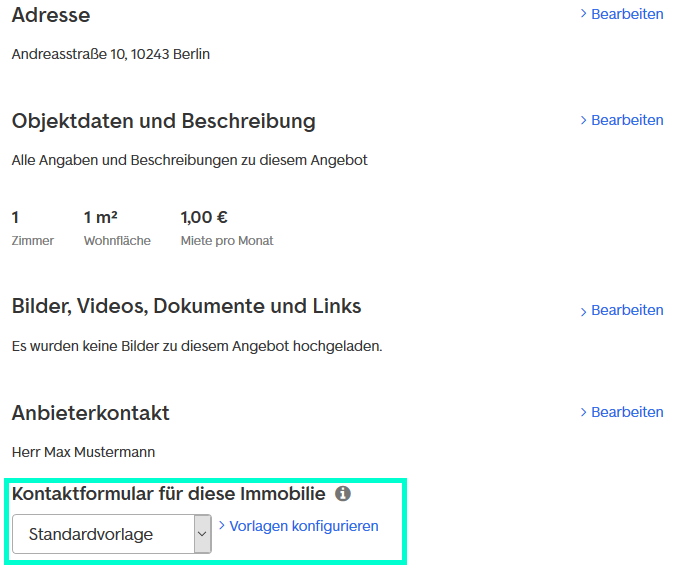Click chevron icon before Objektdaten Bearbeiten
677x569 pixels.
point(584,121)
